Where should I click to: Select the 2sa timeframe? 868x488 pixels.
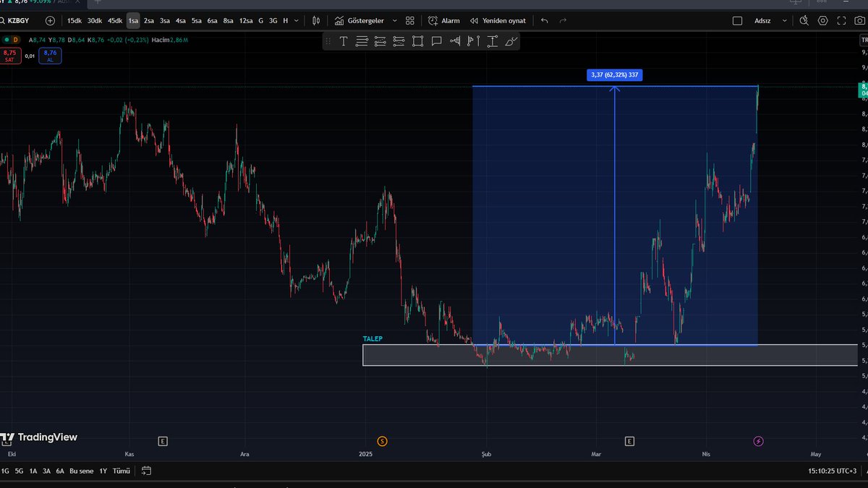[148, 21]
